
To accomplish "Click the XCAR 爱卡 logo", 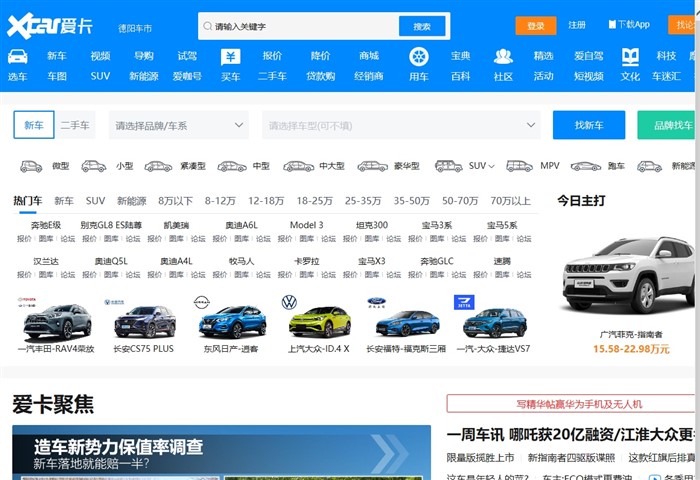I will pos(50,26).
